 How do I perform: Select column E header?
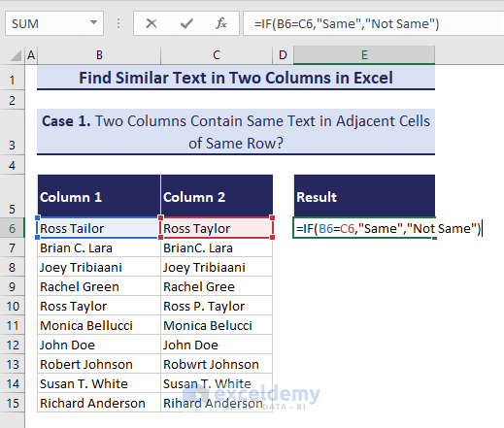point(364,55)
